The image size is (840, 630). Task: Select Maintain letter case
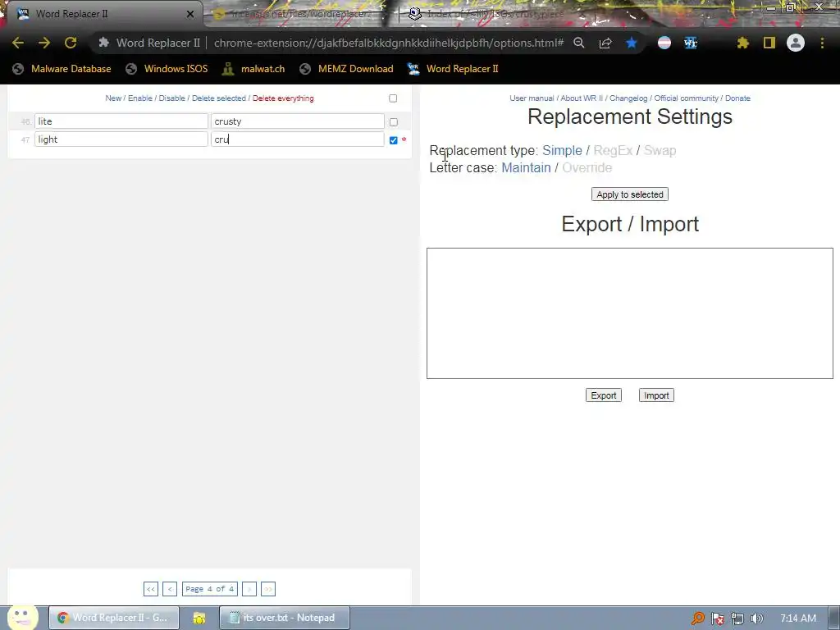[526, 167]
